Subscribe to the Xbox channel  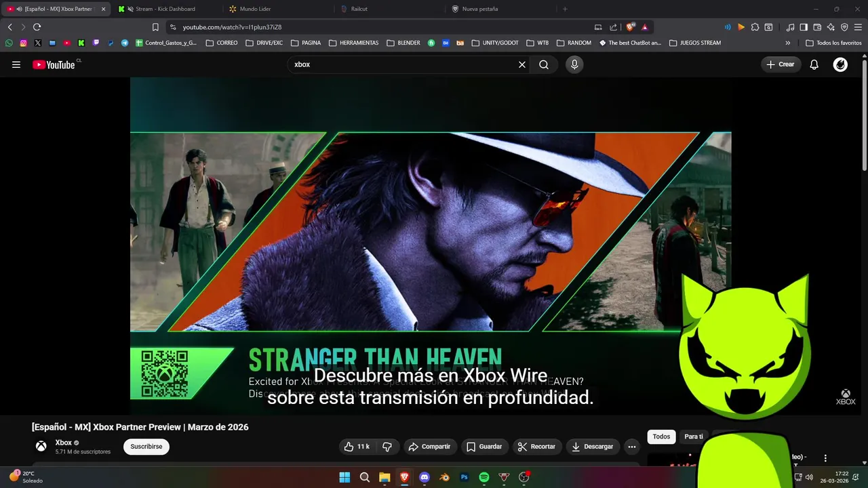(x=146, y=447)
